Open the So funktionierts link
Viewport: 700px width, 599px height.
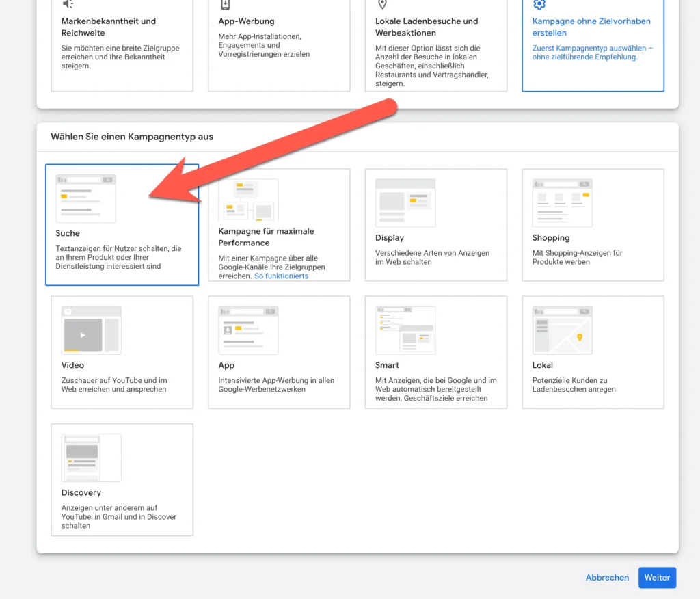click(281, 276)
